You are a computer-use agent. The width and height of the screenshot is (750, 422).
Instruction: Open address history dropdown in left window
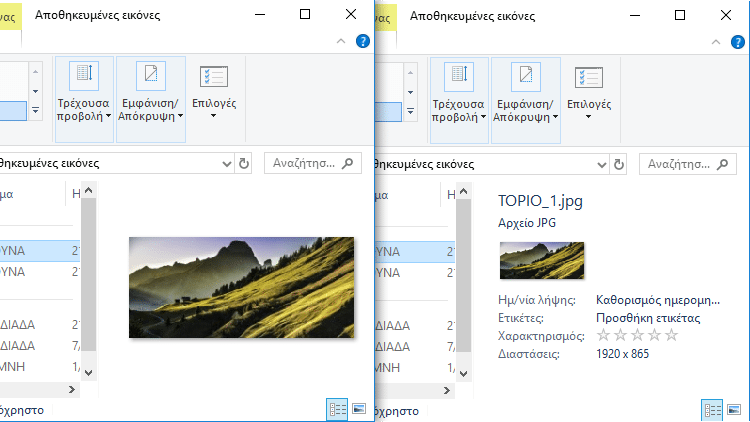[x=227, y=164]
